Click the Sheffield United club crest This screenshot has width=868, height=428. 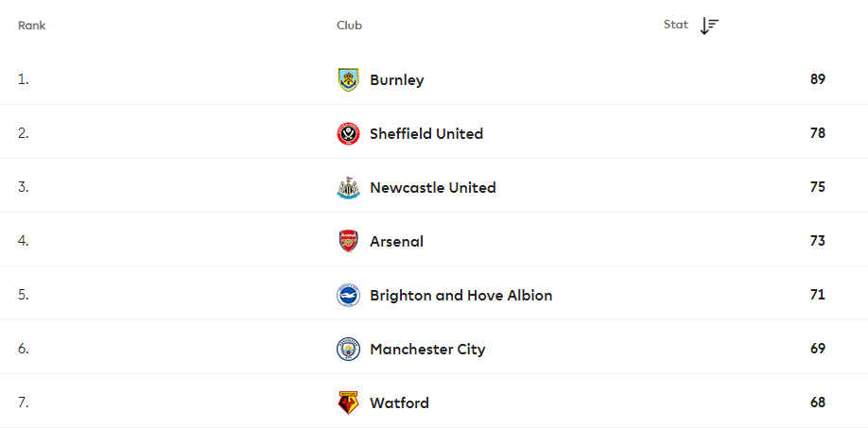coord(348,134)
